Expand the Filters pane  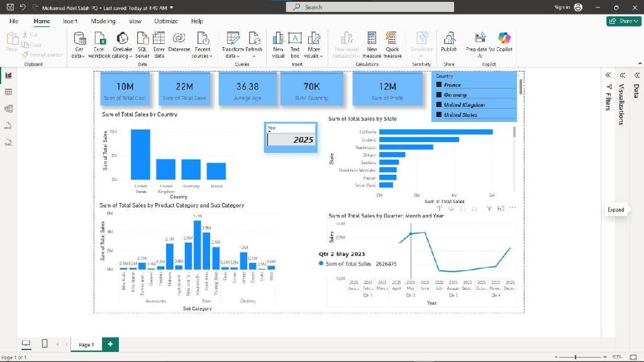click(x=608, y=75)
